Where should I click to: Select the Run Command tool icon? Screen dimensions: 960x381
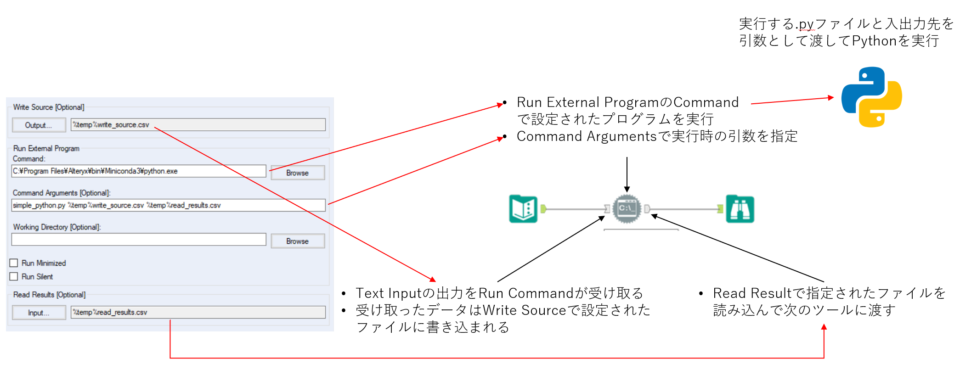point(627,208)
